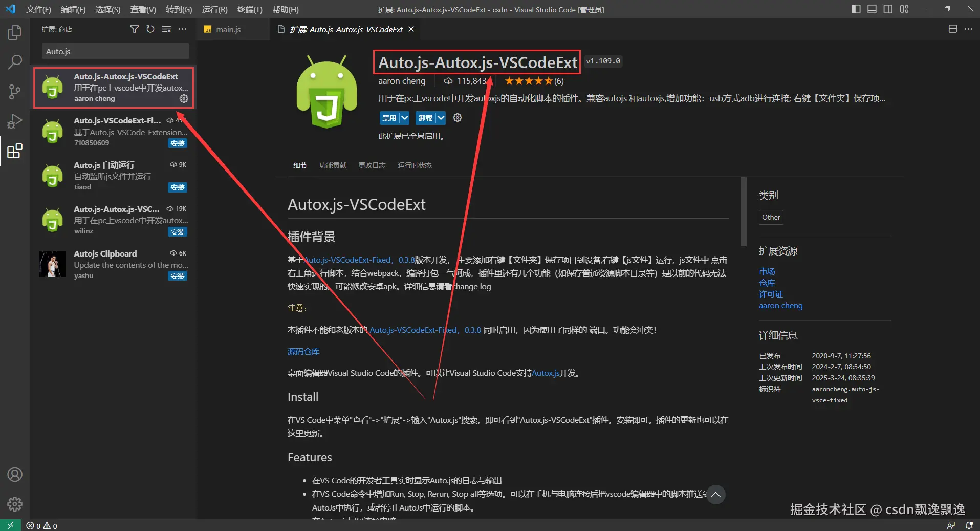Screen dimensions: 980x531
Task: Open extensions panel more actions menu
Action: 182,29
